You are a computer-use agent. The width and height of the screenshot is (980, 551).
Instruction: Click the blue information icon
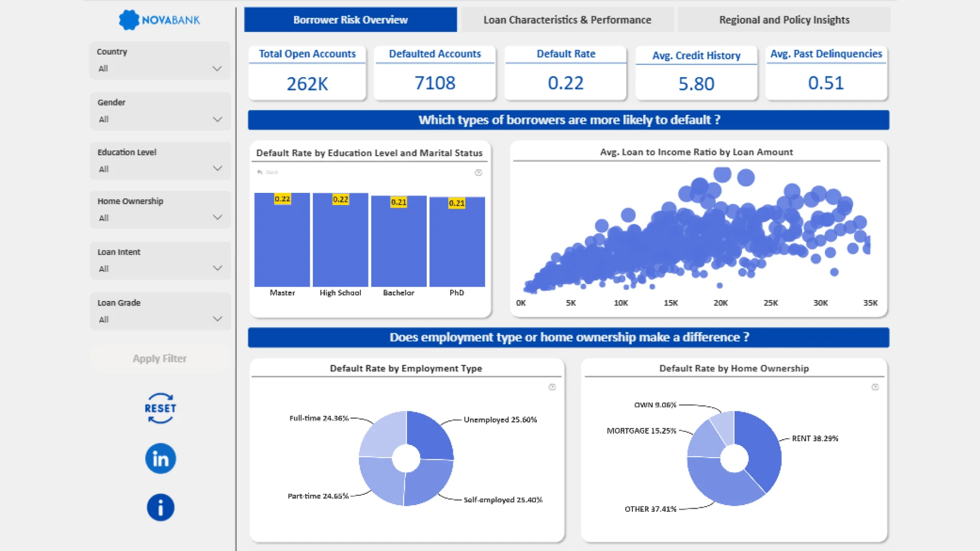pos(160,507)
